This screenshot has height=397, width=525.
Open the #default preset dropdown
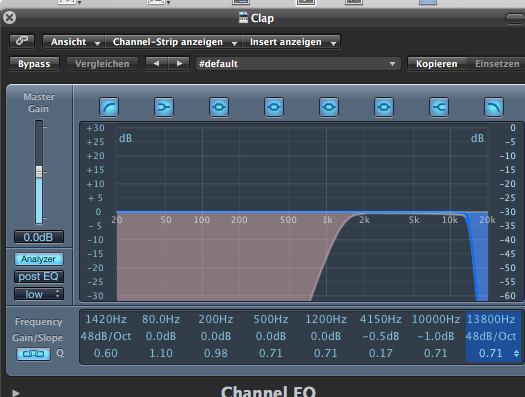(298, 64)
